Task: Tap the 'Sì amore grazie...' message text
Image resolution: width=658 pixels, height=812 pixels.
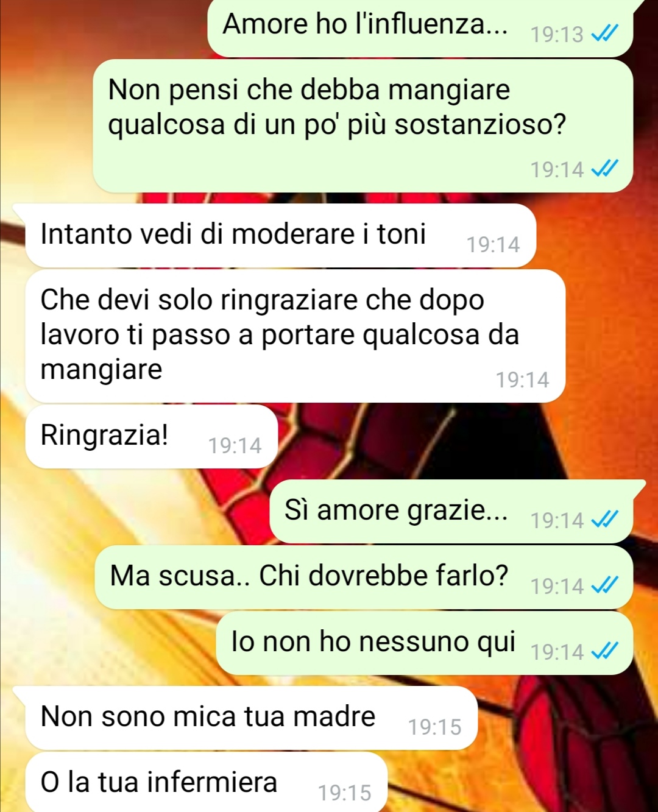Action: tap(396, 510)
